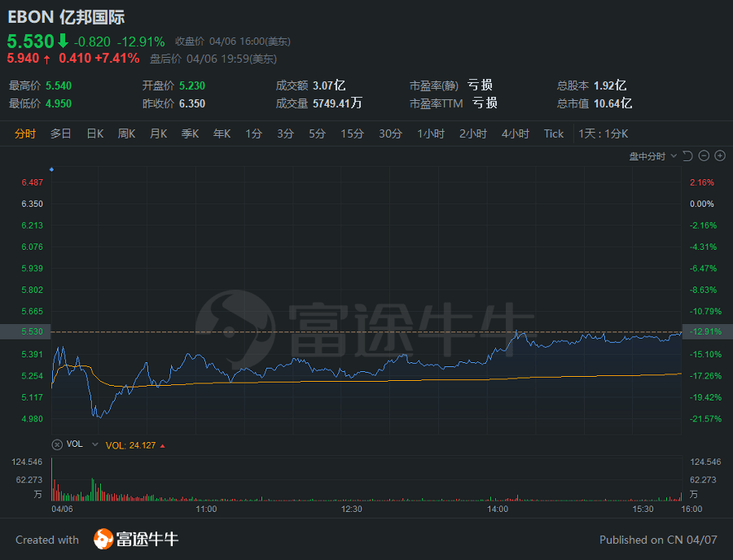Zoom in the chart with plus icon
The width and height of the screenshot is (733, 560).
pyautogui.click(x=721, y=156)
